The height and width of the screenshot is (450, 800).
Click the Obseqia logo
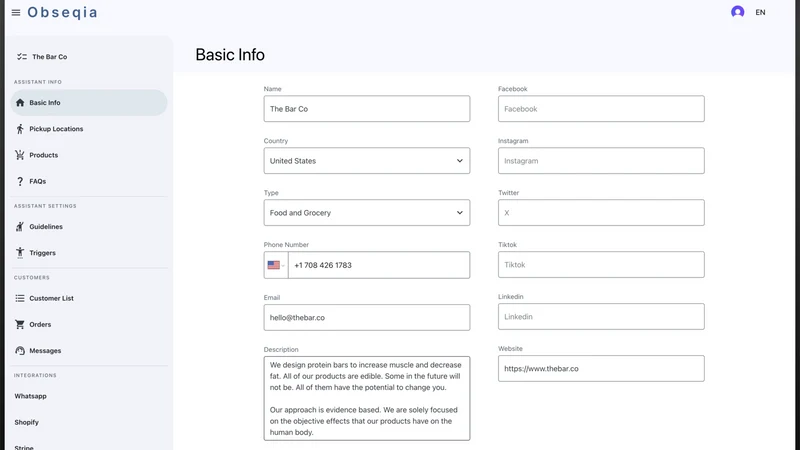pos(62,12)
